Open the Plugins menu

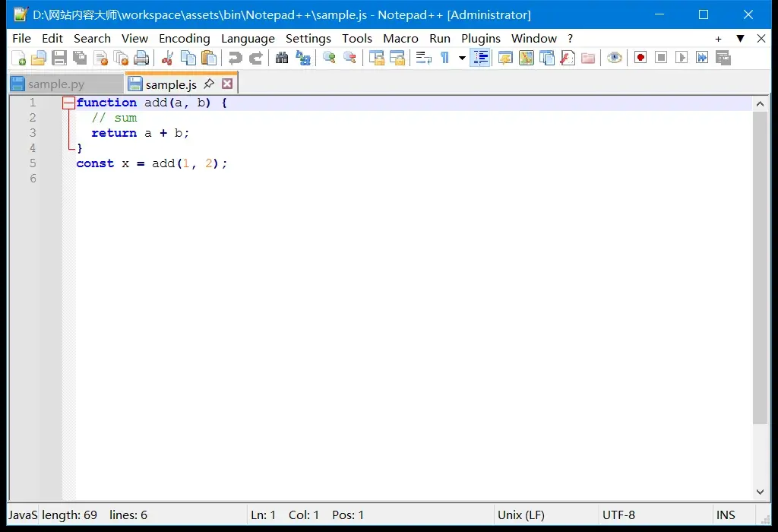[481, 38]
